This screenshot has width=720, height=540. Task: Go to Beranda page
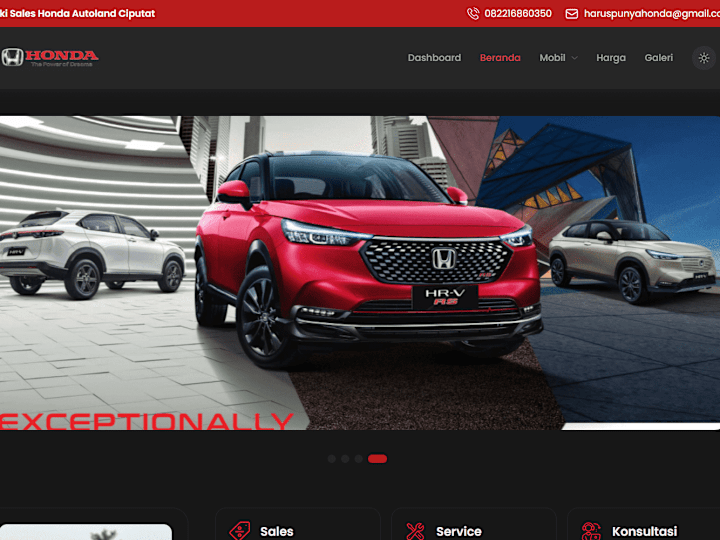500,58
